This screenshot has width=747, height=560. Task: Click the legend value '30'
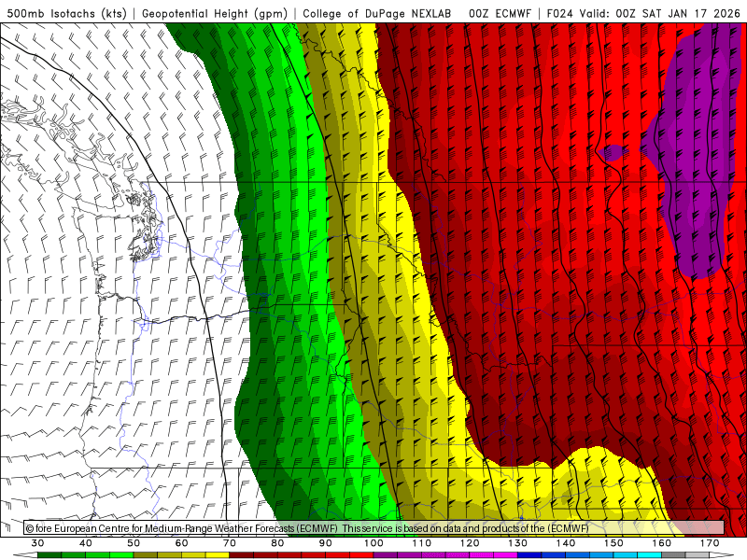[37, 543]
